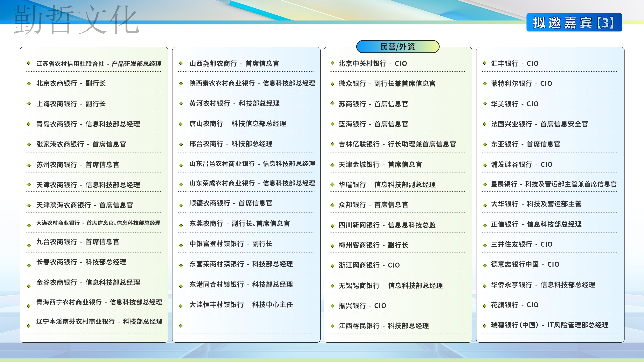Select 苏商银行 - 首席信息官
The image size is (644, 362).
373,104
